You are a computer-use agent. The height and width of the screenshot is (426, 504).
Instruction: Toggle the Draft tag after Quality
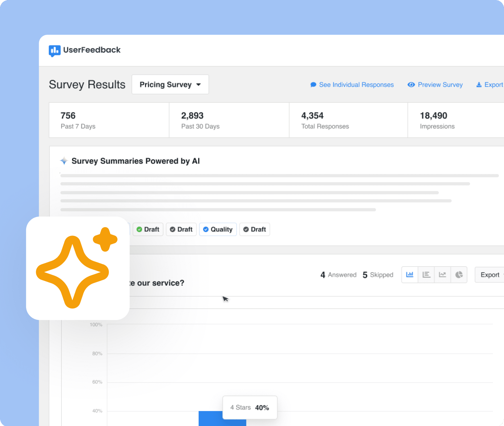click(255, 229)
